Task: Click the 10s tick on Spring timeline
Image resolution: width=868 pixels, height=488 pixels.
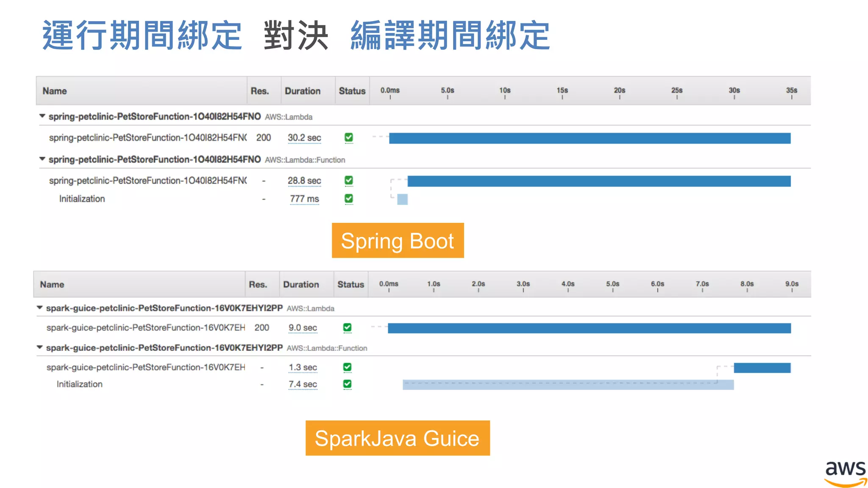Action: pyautogui.click(x=505, y=91)
